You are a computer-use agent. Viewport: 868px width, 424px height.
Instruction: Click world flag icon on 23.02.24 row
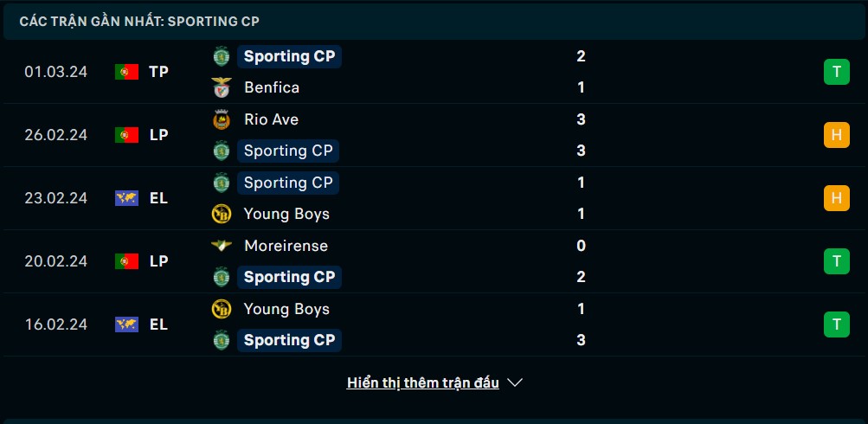[126, 198]
